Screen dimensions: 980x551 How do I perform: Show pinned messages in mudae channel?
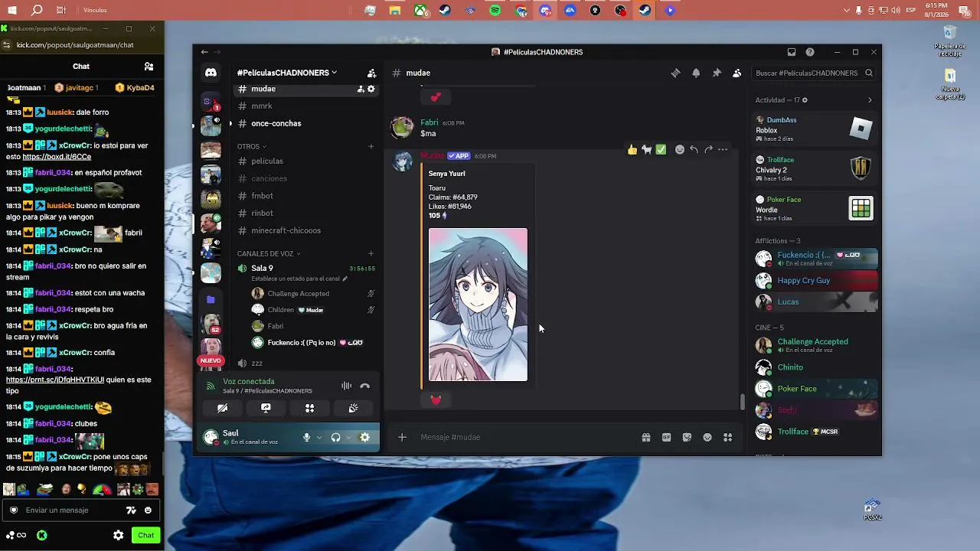(717, 73)
